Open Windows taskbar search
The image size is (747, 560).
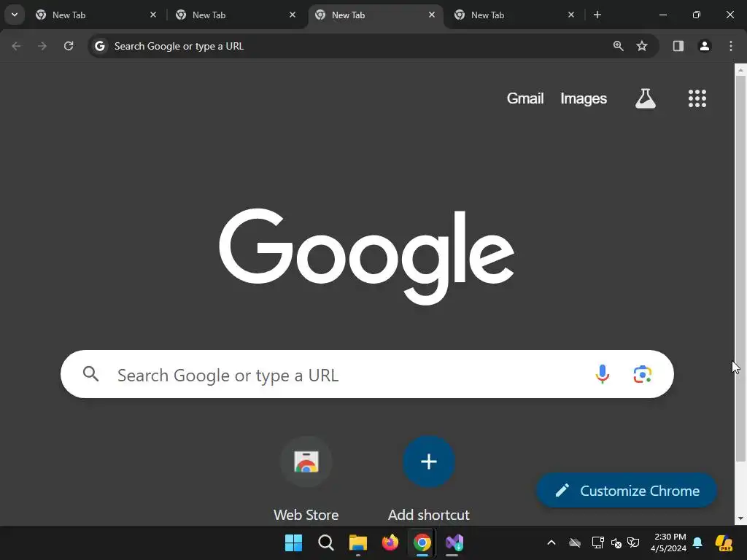click(326, 542)
